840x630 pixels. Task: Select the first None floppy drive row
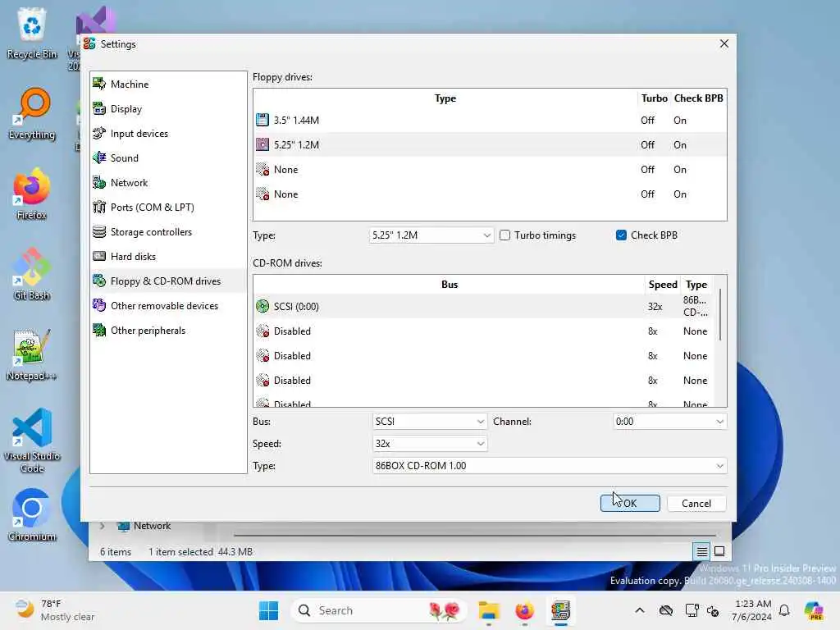click(x=490, y=169)
